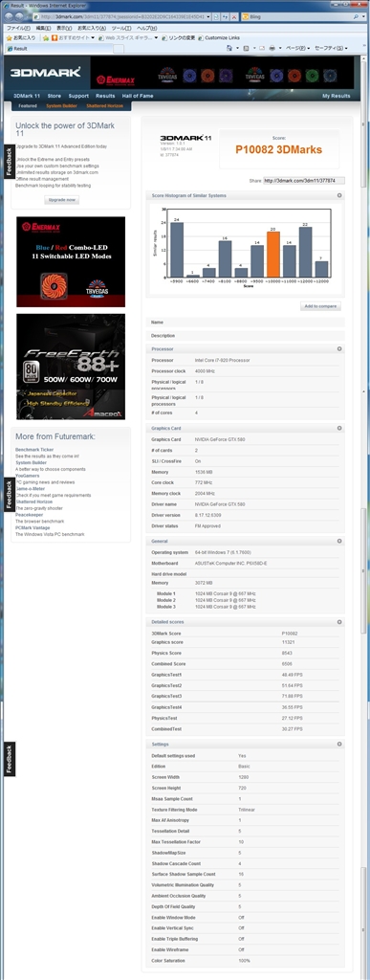Viewport: 370px width, 980px height.
Task: Click the red stop loading icon
Action: coord(234,17)
